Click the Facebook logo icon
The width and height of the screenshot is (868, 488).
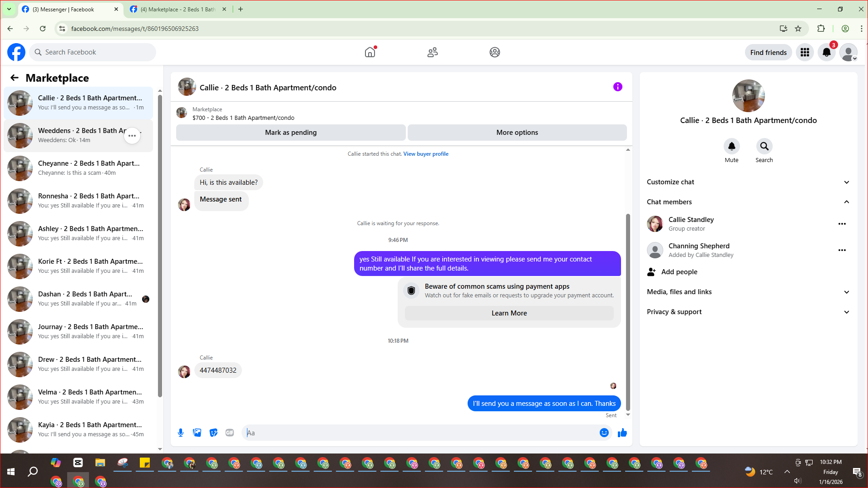[x=16, y=52]
